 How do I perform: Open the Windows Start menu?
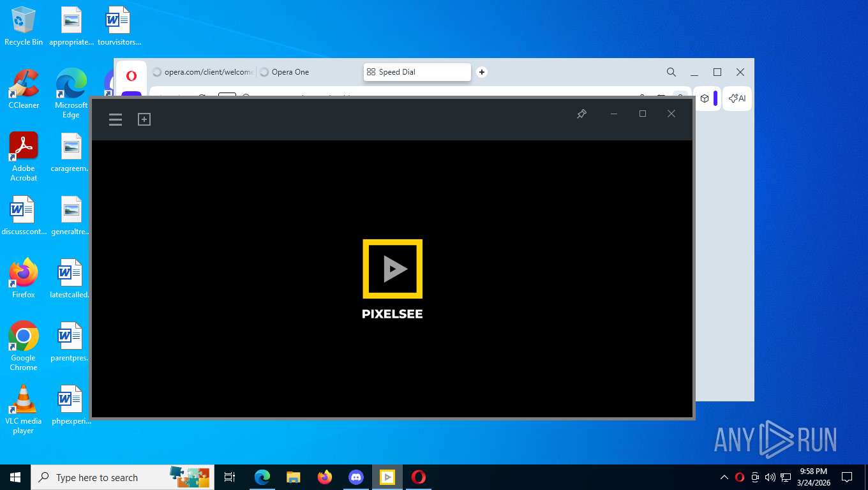click(x=15, y=477)
